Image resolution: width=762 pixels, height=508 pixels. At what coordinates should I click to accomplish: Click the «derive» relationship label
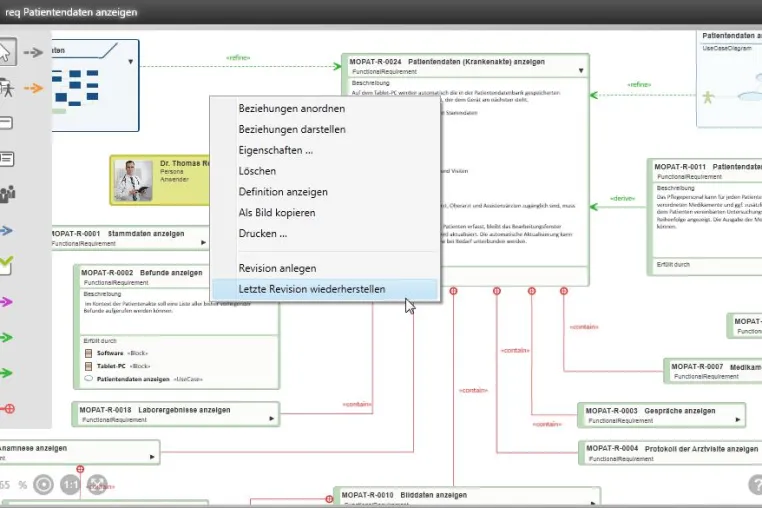pyautogui.click(x=623, y=198)
